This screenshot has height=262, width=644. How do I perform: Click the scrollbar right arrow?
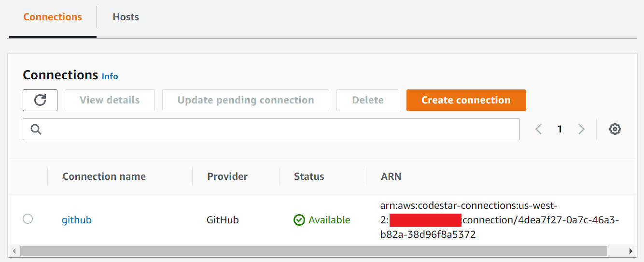pos(630,251)
